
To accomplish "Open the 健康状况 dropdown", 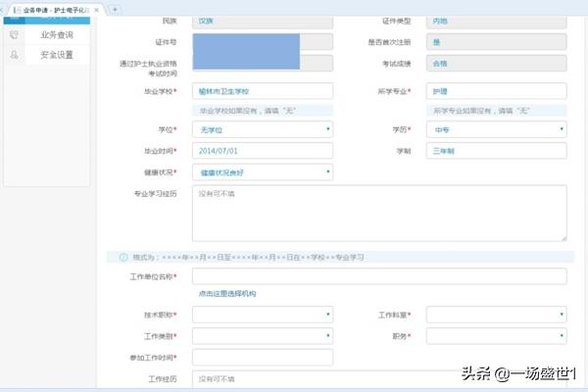I will [x=262, y=172].
